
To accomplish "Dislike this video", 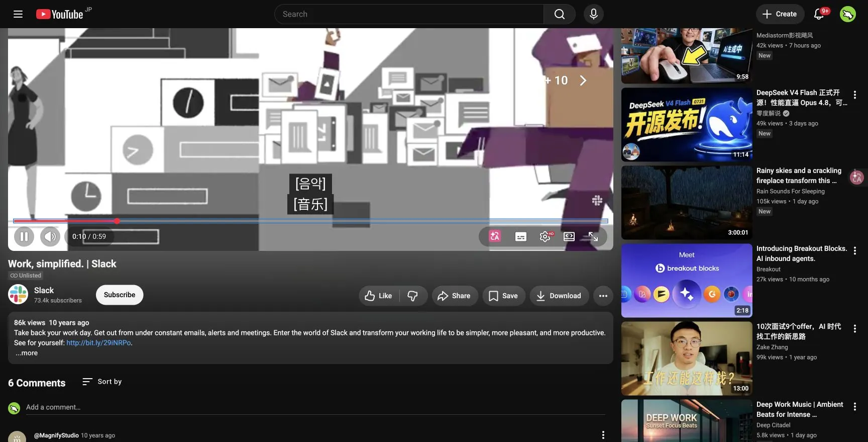I will 413,296.
